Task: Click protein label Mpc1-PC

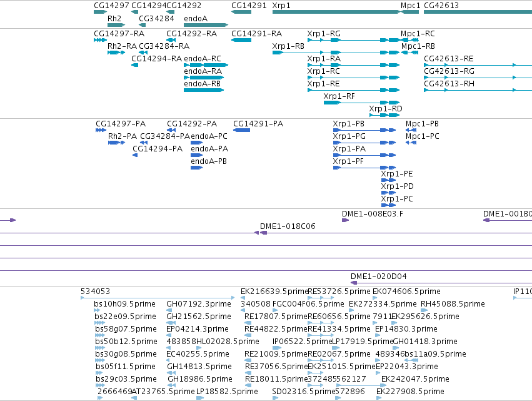Action: [x=423, y=137]
